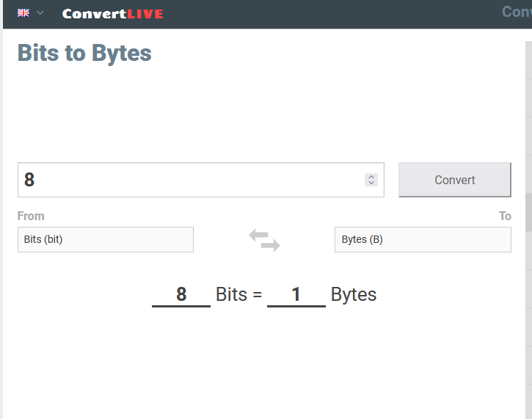Open the ConvertLIVE logo homepage

tap(113, 14)
